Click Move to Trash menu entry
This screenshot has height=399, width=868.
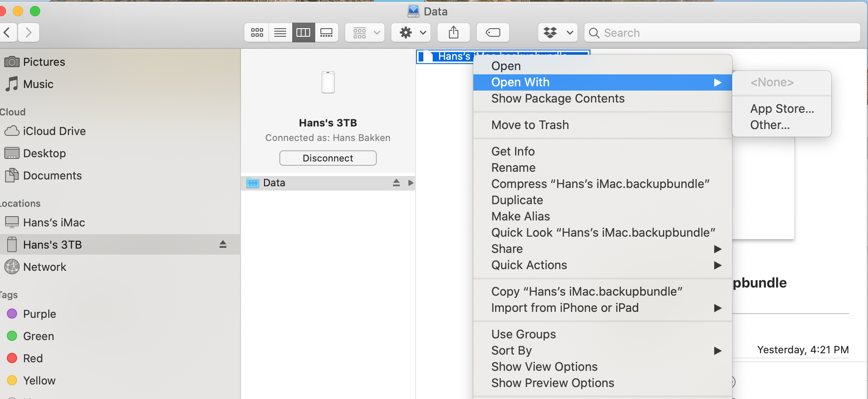(530, 125)
